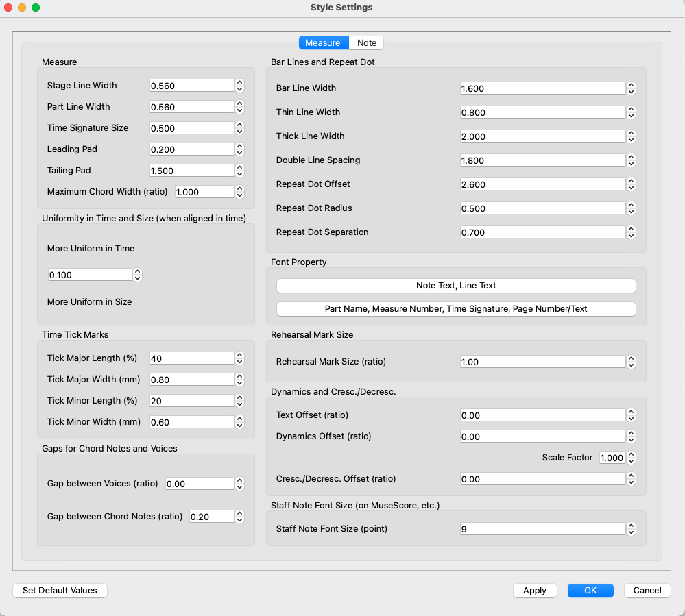Focus the Double Line Spacing field
685x616 pixels.
coord(542,160)
